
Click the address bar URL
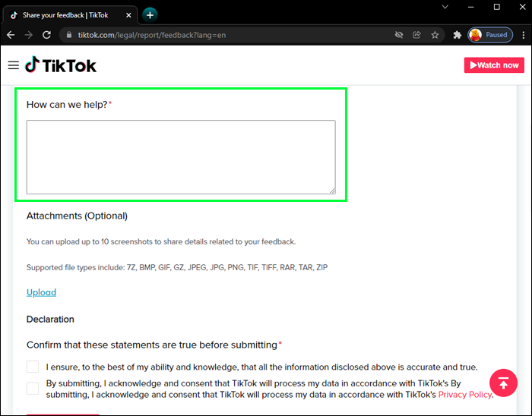152,35
